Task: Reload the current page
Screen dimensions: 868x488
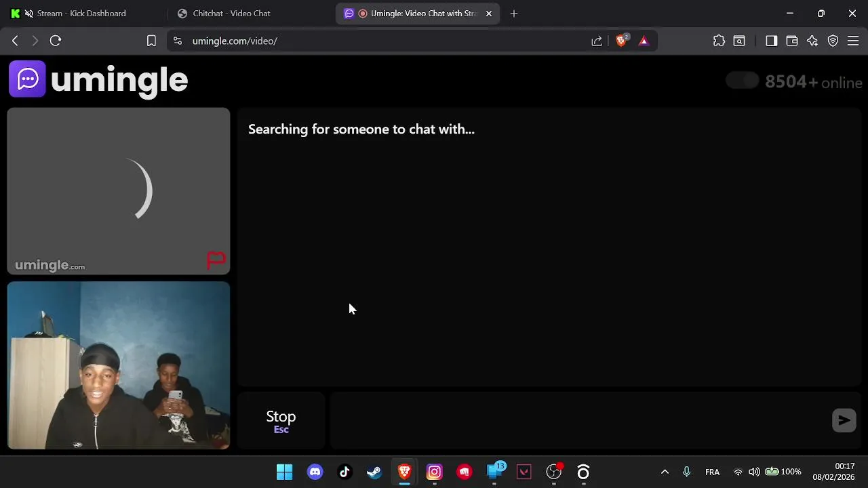Action: pyautogui.click(x=56, y=41)
